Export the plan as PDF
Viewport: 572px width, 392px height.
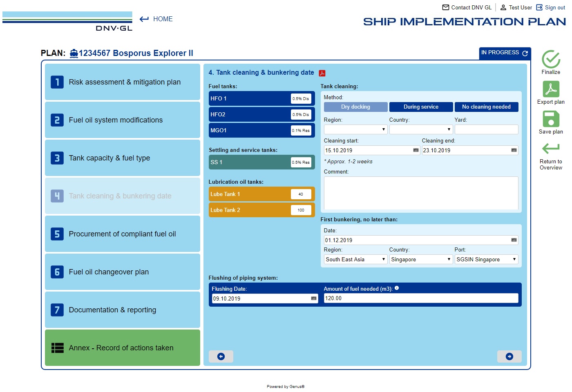551,89
